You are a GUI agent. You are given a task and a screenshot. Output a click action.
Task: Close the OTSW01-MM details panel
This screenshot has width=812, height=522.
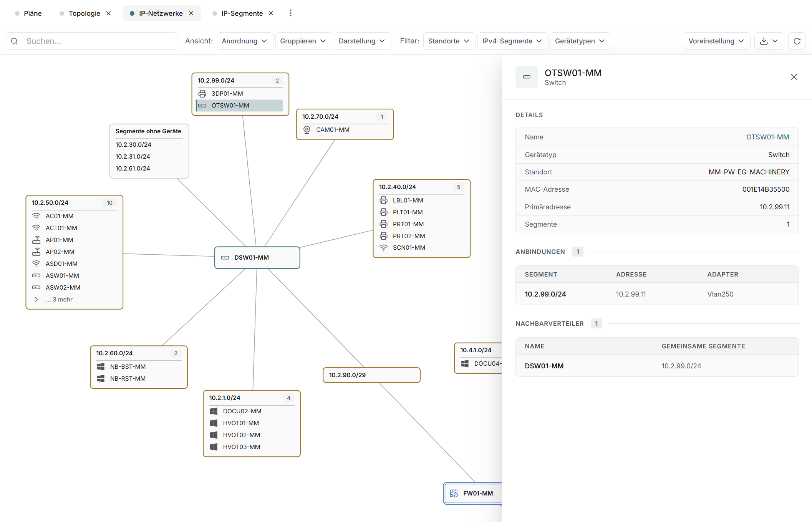794,77
